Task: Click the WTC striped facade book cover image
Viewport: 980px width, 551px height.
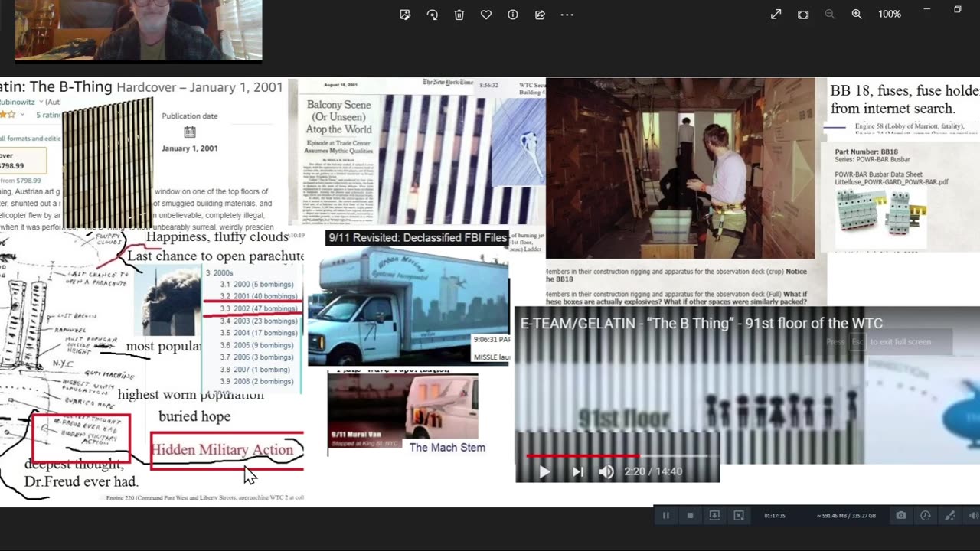Action: coord(107,163)
